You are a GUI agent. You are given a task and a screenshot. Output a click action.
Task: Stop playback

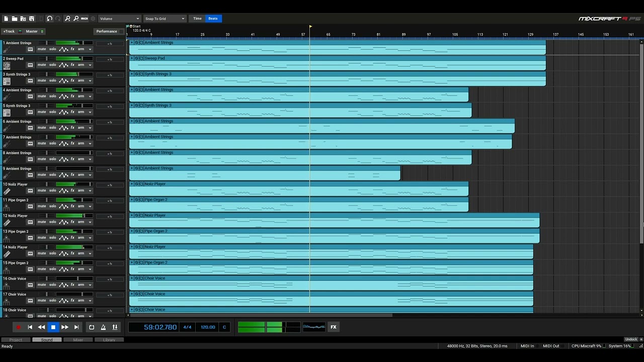coord(53,327)
